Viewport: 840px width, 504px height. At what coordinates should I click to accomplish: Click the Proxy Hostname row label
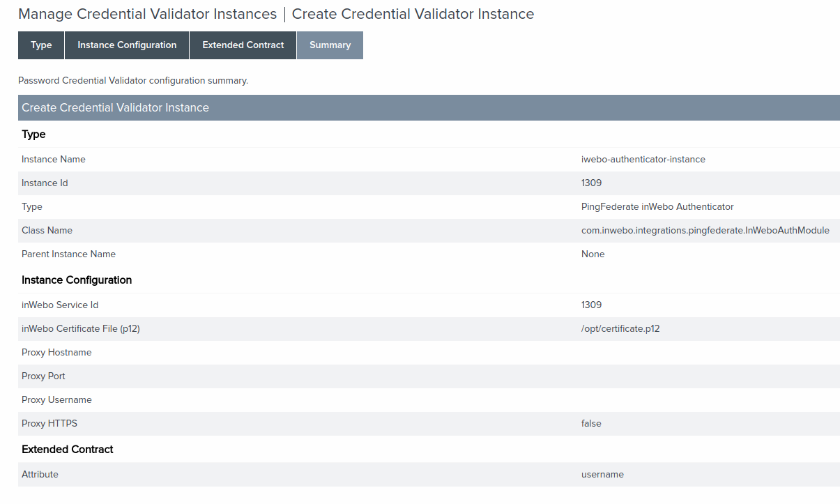56,353
